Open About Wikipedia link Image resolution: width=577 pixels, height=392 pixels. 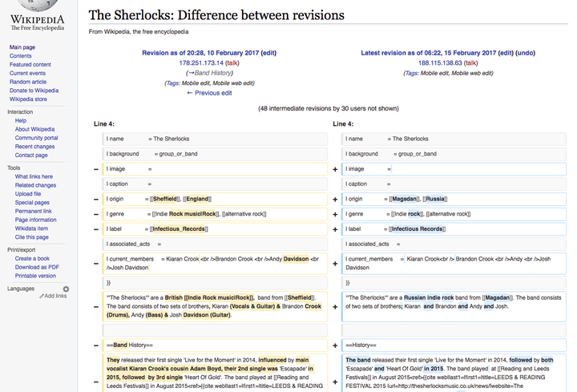(34, 129)
